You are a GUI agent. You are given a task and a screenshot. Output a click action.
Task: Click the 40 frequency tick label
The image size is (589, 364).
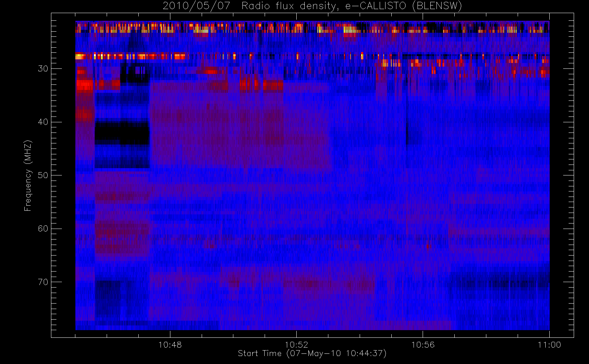43,122
